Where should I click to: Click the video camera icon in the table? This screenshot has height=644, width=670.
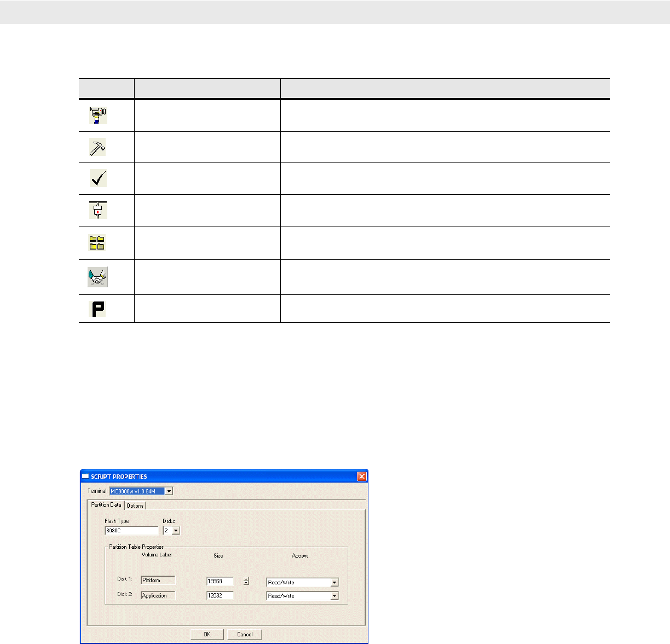click(99, 115)
